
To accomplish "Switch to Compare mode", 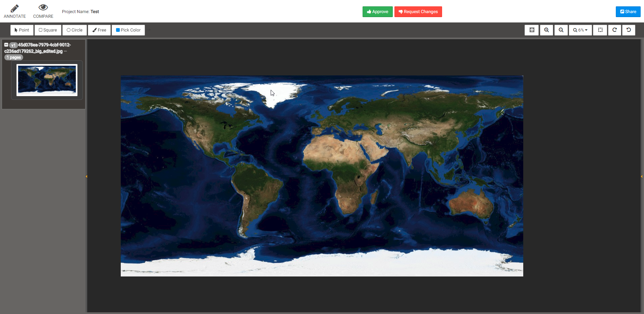I will pyautogui.click(x=43, y=11).
